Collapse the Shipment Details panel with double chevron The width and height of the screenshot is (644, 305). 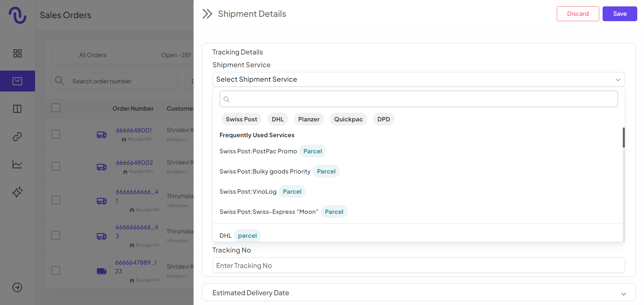click(x=207, y=14)
